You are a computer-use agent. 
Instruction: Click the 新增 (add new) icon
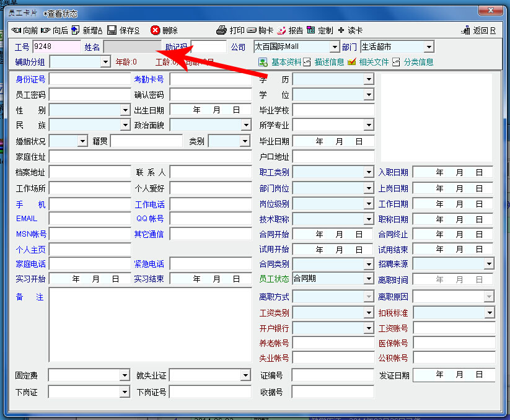(x=76, y=30)
